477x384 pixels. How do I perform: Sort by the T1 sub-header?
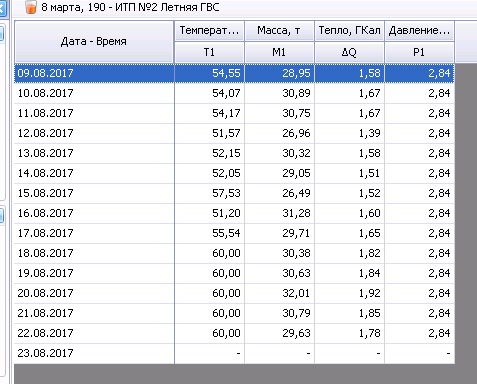click(x=209, y=52)
